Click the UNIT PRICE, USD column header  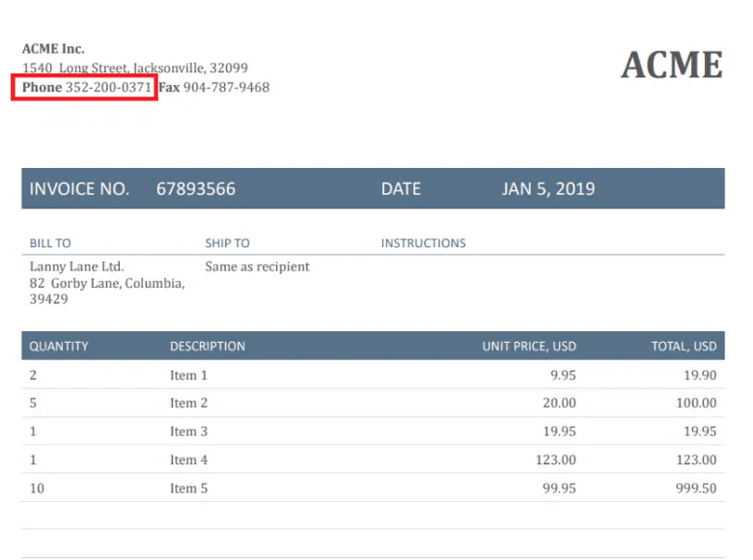[529, 347]
